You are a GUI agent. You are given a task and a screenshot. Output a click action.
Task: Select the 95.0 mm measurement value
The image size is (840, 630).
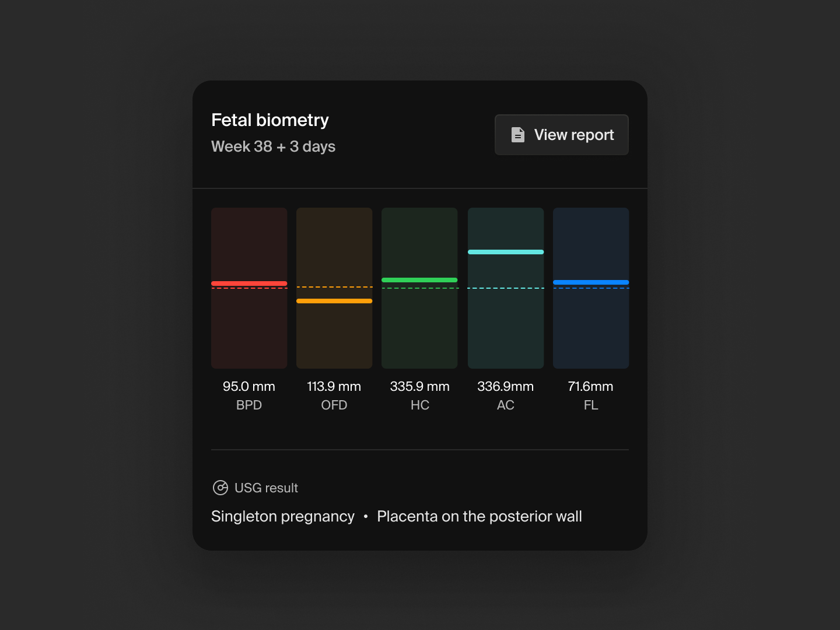pyautogui.click(x=249, y=386)
